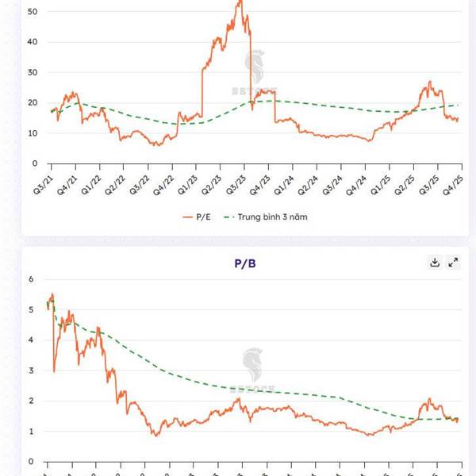Toggle the Trung bình 3 năm legend item
Viewport: 476px width, 476px height.
click(x=267, y=217)
